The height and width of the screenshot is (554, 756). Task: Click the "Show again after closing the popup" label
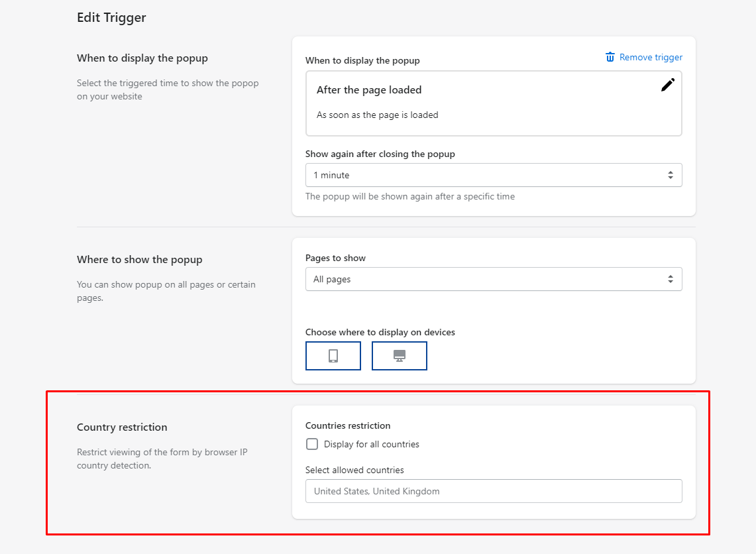point(380,154)
